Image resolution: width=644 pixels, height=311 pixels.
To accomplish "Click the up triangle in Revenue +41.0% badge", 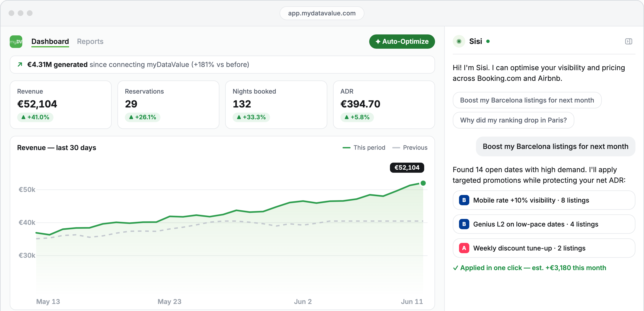I will pos(23,117).
